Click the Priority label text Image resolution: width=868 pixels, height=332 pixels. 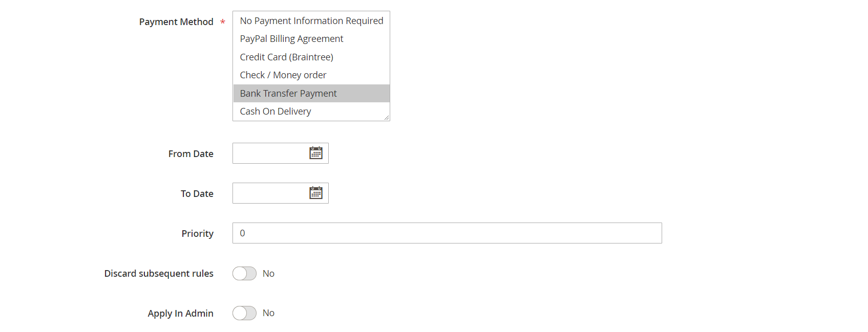coord(197,234)
